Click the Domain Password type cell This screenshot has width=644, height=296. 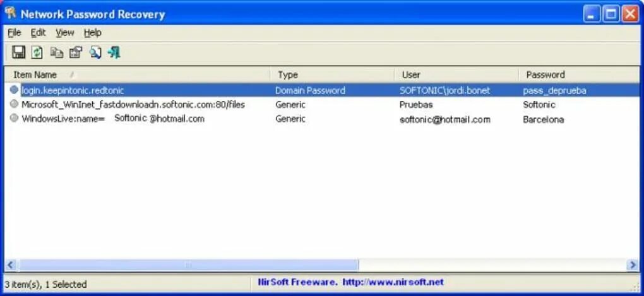click(310, 90)
